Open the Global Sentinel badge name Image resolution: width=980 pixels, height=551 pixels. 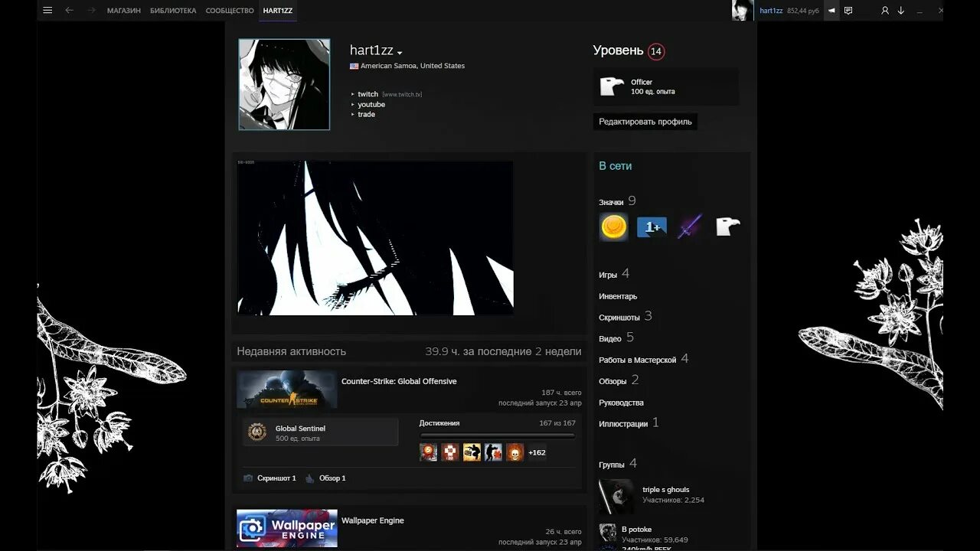tap(300, 429)
